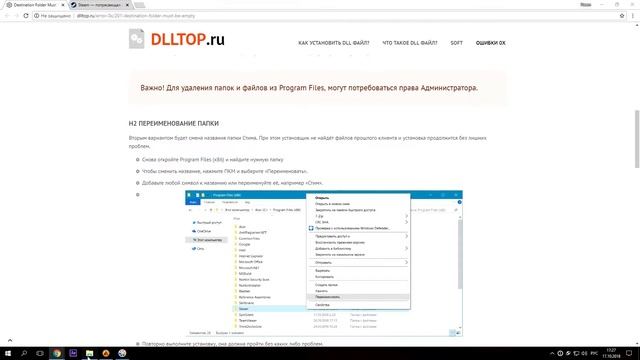This screenshot has height=360, width=640.
Task: Open the Windows notification center
Action: pyautogui.click(x=629, y=353)
